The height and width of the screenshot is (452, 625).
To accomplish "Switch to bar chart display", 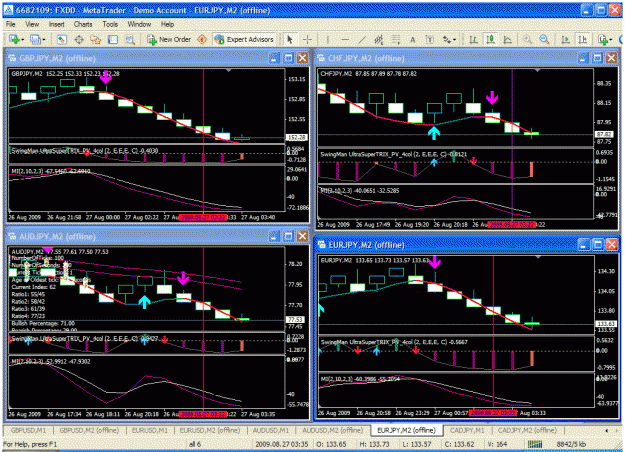I will [x=473, y=39].
